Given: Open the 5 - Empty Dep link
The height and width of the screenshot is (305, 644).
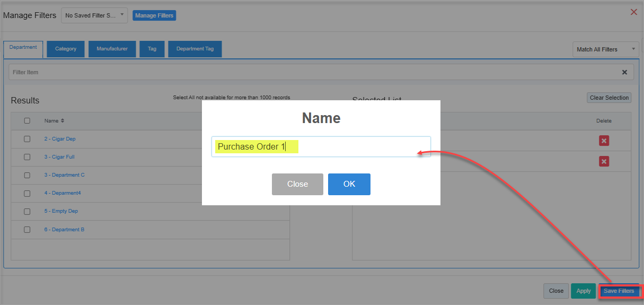Looking at the screenshot, I should [x=61, y=211].
